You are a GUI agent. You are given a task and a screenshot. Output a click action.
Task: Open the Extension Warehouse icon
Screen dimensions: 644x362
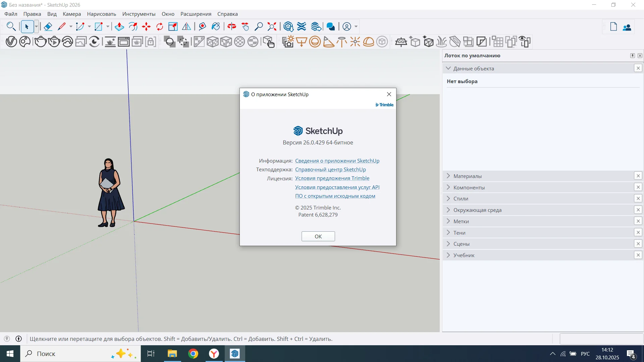(302, 26)
